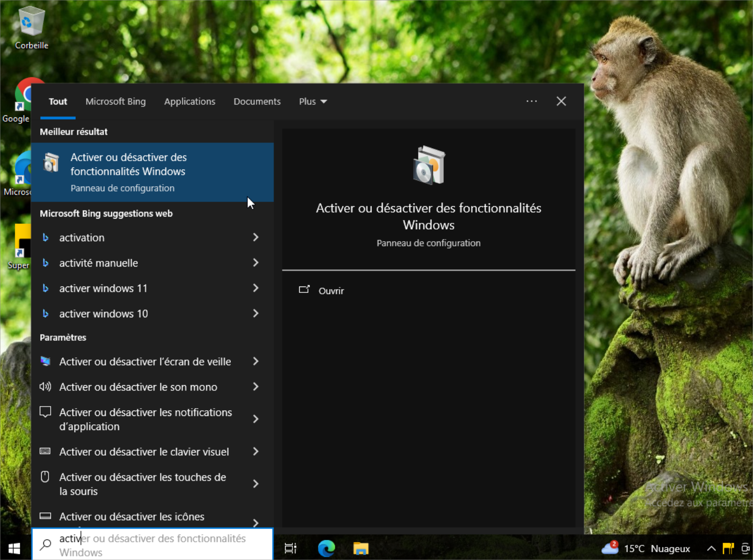Choose the activer windows 11 suggestion
The height and width of the screenshot is (560, 753).
pos(152,288)
